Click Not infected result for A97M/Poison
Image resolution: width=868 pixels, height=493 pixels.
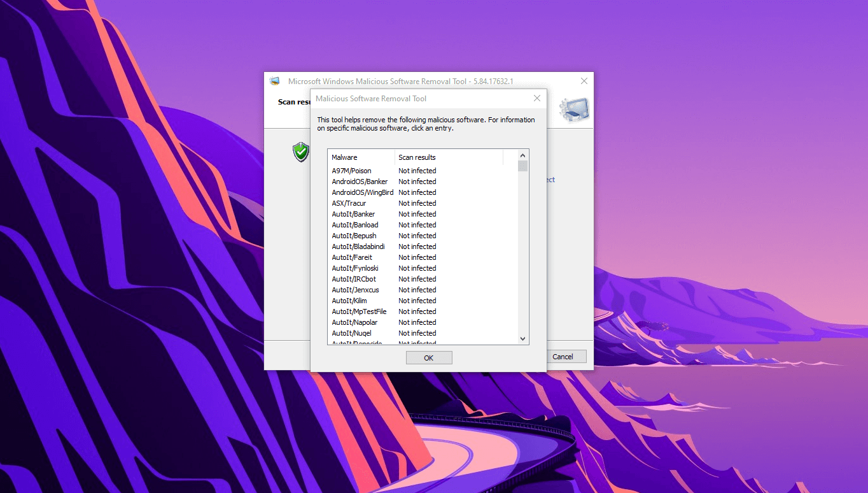(x=417, y=171)
